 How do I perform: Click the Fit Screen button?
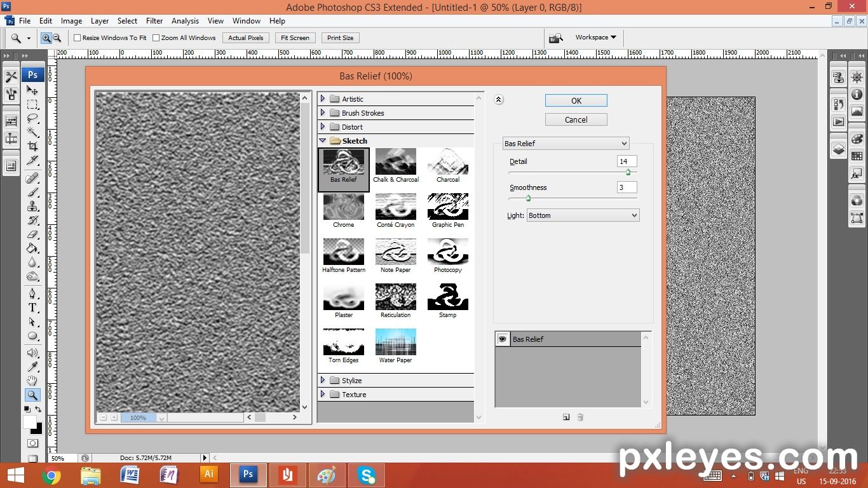tap(295, 38)
